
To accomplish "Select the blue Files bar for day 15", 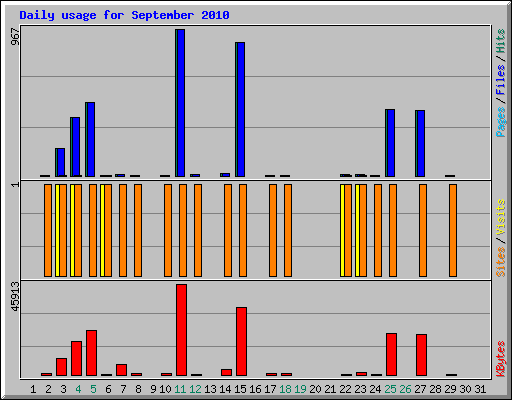I will click(241, 109).
